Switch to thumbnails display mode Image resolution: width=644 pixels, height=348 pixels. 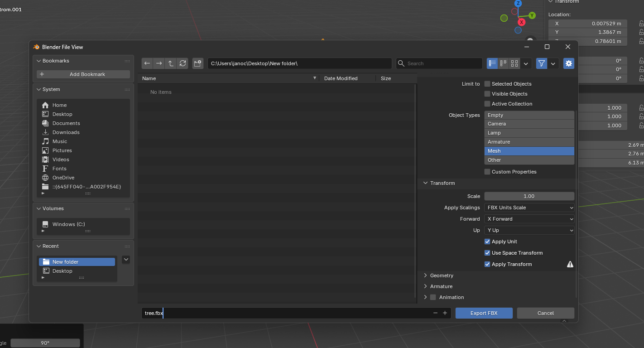[x=514, y=63]
